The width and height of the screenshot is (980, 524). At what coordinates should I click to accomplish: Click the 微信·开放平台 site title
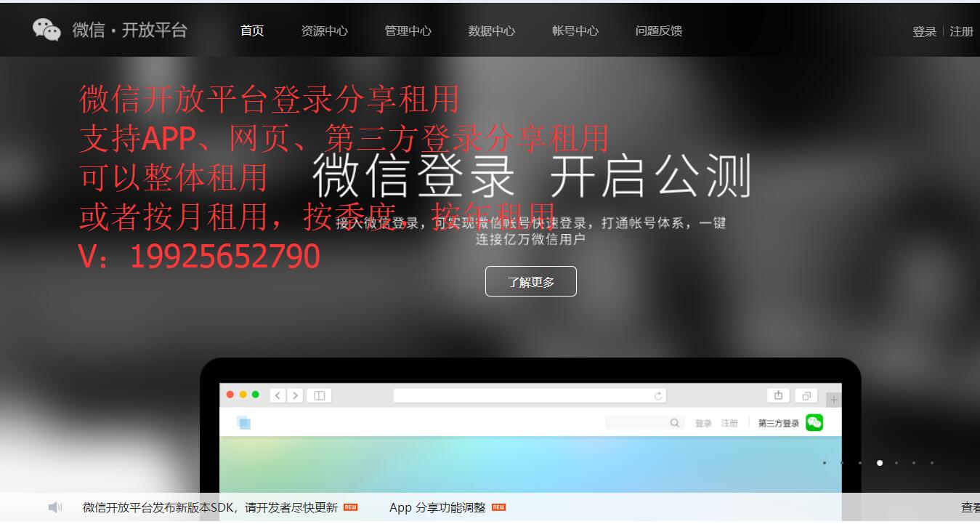coord(129,31)
